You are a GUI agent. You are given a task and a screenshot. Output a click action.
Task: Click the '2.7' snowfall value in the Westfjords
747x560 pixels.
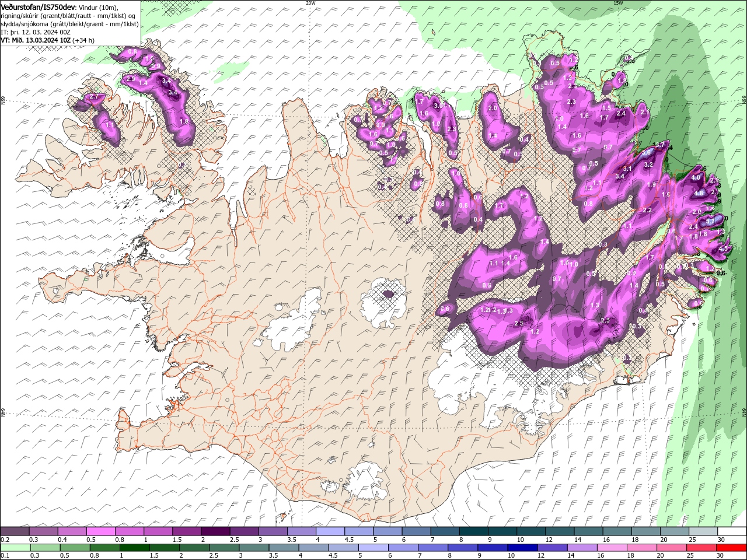[95, 97]
